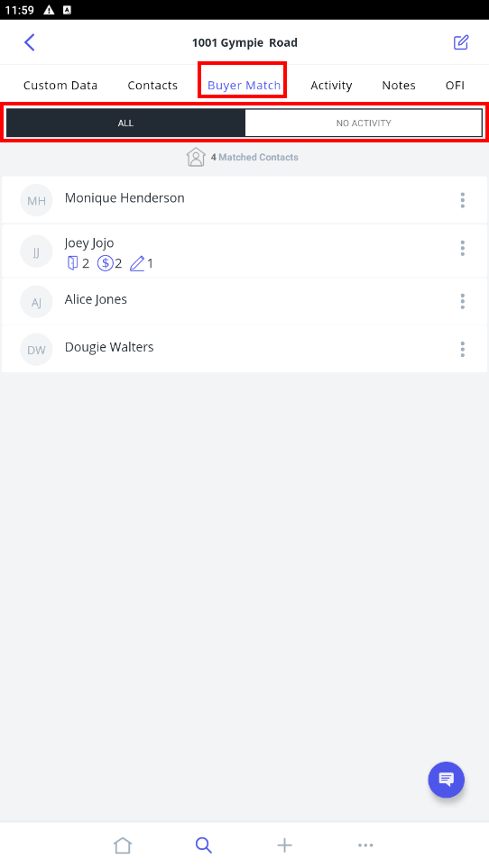This screenshot has height=868, width=489.
Task: Open the edit property pencil icon
Action: tap(461, 42)
